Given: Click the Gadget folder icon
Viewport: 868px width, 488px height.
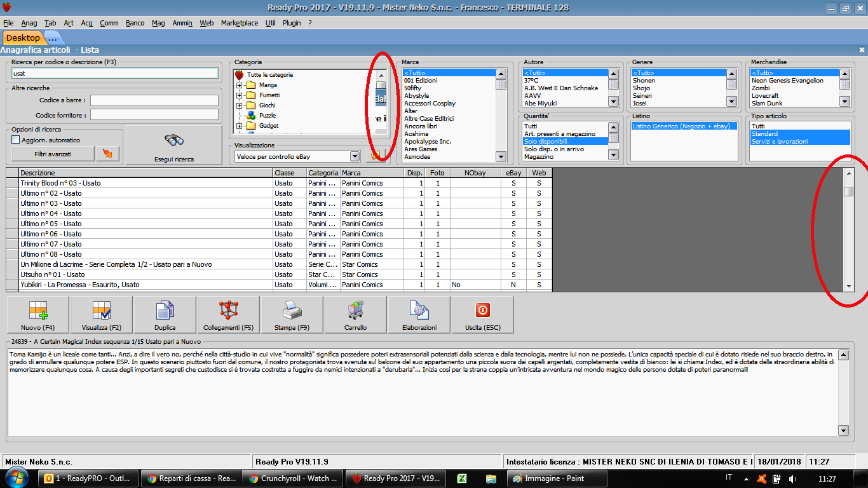Looking at the screenshot, I should 251,126.
